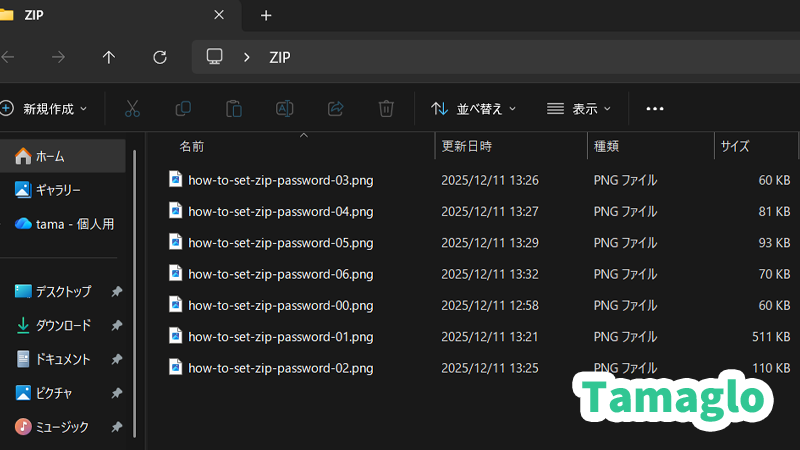Click the Rename icon in toolbar

(285, 108)
